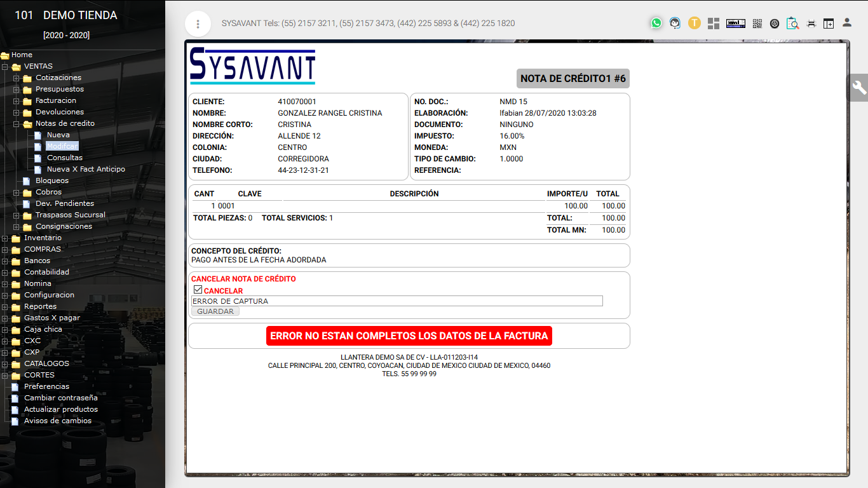Open the three-dot menu button
Screen dimensions: 868x488
point(198,24)
